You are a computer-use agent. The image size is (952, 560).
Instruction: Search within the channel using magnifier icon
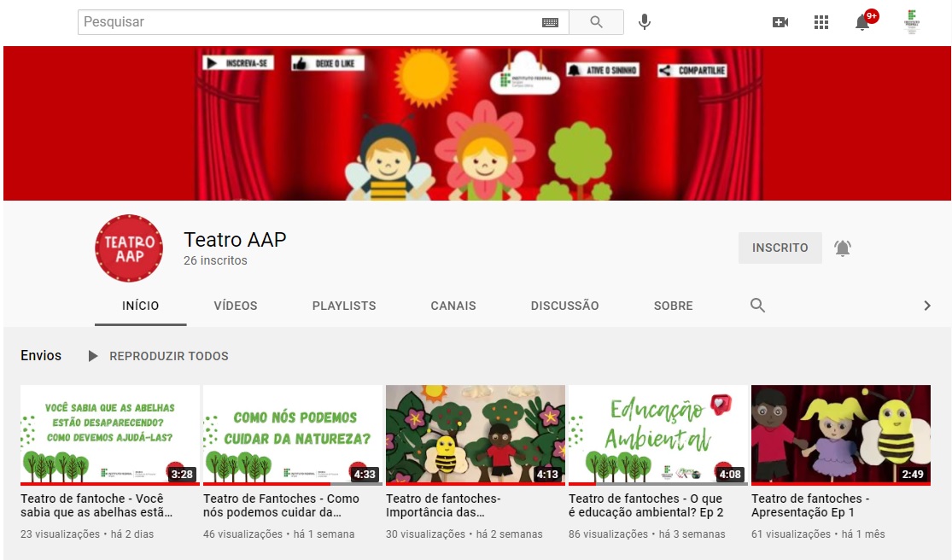[757, 306]
